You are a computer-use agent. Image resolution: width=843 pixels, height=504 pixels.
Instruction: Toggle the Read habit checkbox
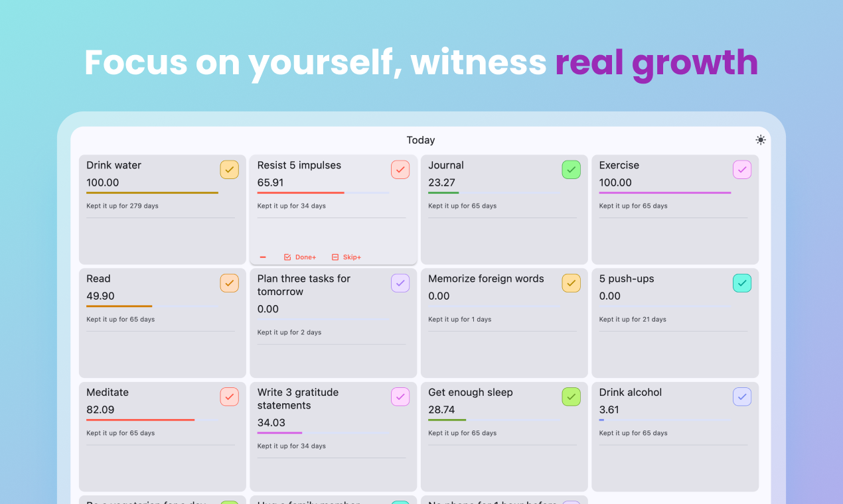[229, 283]
